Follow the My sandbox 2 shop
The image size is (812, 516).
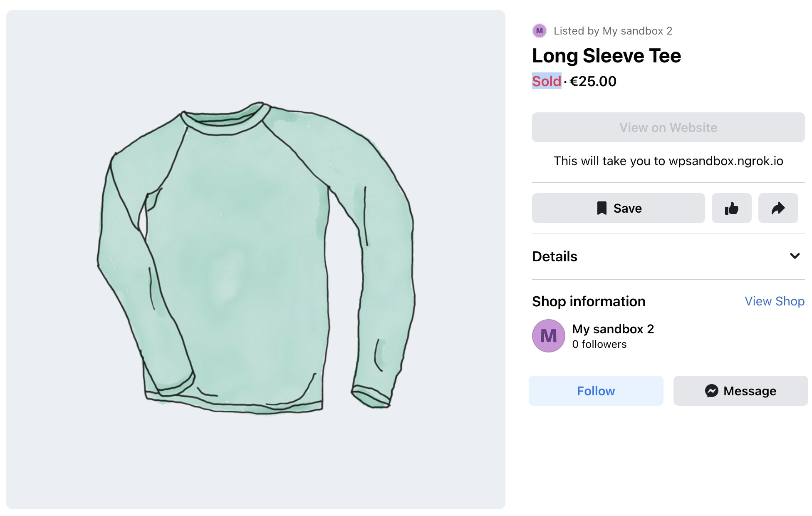pyautogui.click(x=596, y=391)
